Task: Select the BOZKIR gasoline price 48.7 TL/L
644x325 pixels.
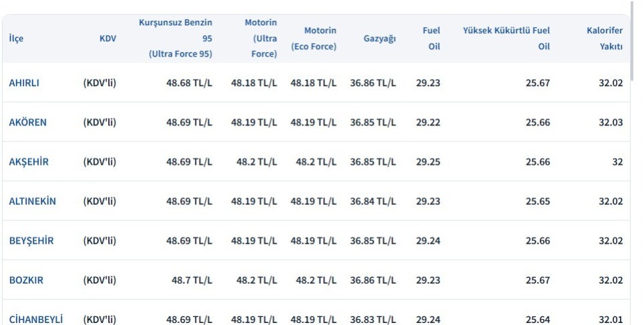Action: click(x=192, y=280)
